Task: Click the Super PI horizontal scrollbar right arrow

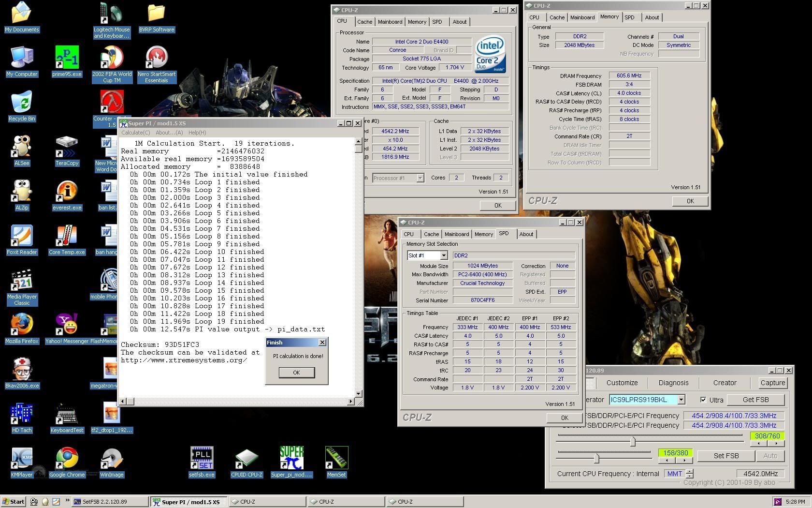Action: (x=351, y=401)
